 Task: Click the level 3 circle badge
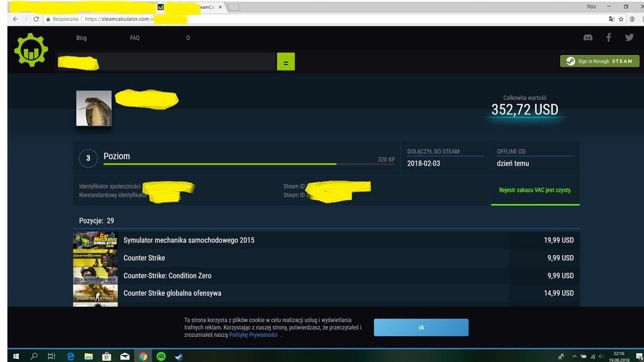point(88,158)
